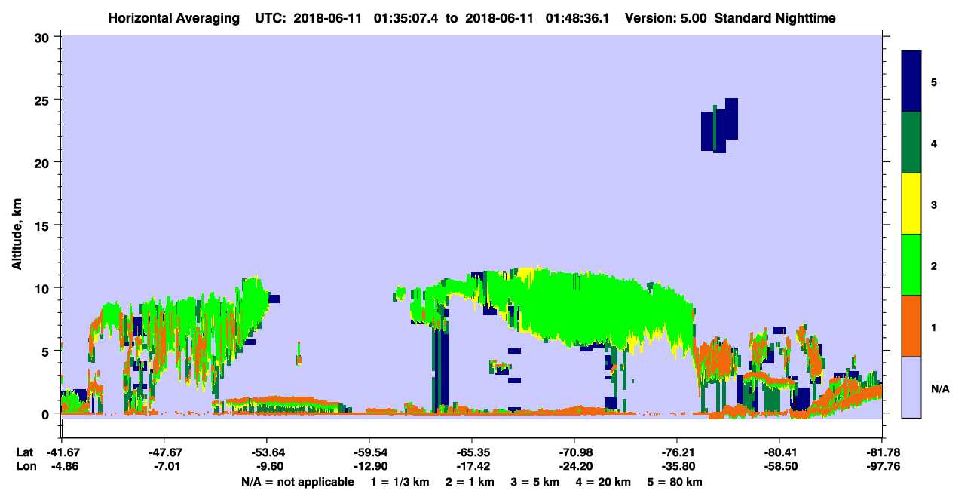The height and width of the screenshot is (503, 980).
Task: Click the lavender N/A colorbar segment
Action: pyautogui.click(x=911, y=387)
